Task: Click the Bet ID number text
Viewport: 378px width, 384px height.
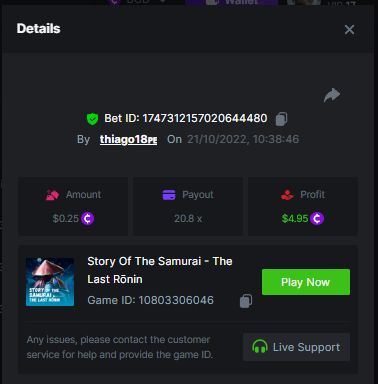Action: pyautogui.click(x=205, y=118)
